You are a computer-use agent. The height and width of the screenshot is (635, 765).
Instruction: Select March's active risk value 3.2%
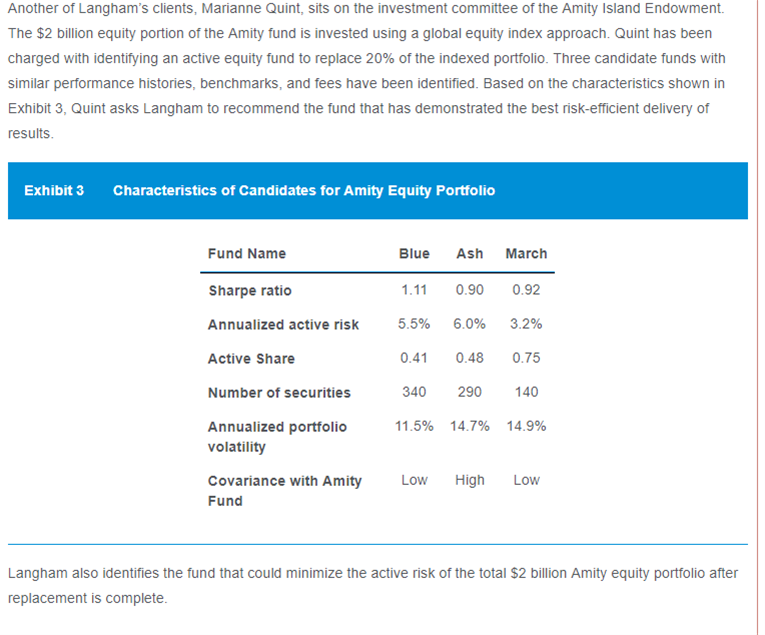coord(526,325)
